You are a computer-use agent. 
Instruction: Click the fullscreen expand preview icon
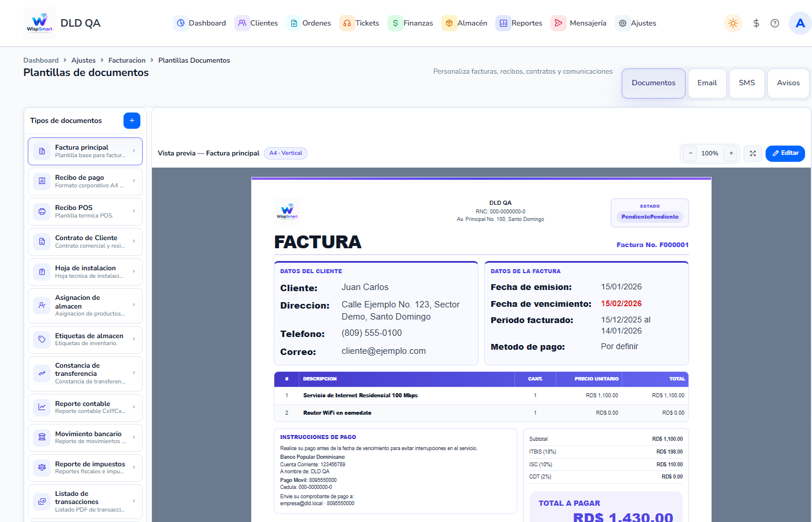point(753,153)
